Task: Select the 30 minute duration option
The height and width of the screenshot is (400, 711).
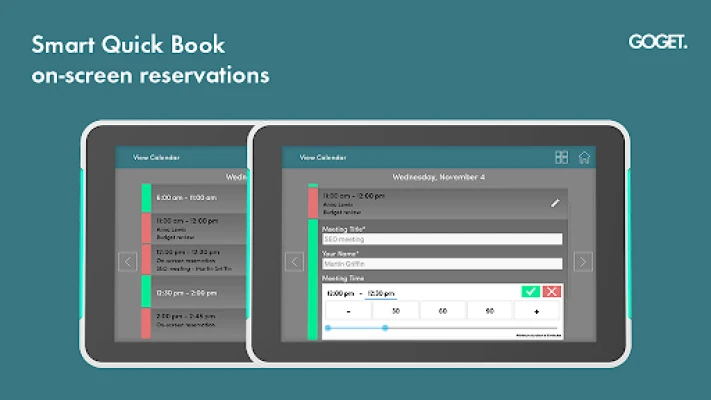Action: pos(395,311)
